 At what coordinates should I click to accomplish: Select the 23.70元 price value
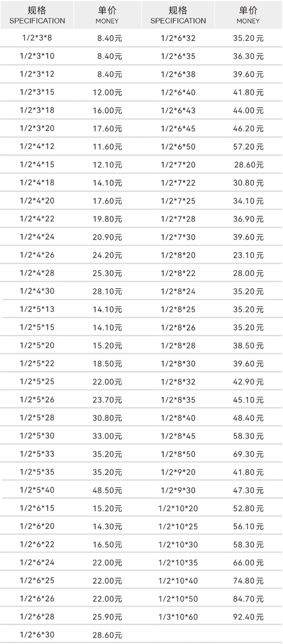(x=107, y=400)
